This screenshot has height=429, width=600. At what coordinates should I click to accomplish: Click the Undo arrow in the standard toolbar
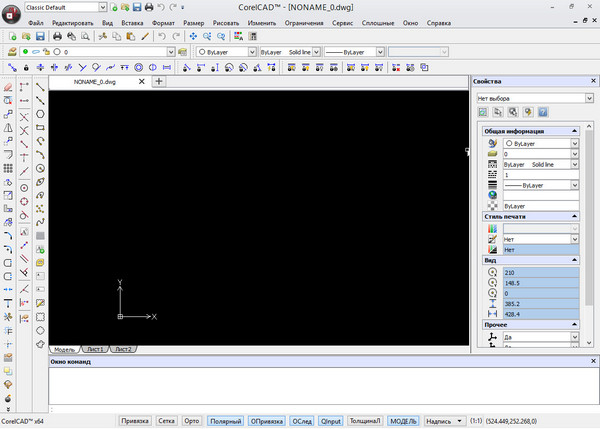point(162,36)
